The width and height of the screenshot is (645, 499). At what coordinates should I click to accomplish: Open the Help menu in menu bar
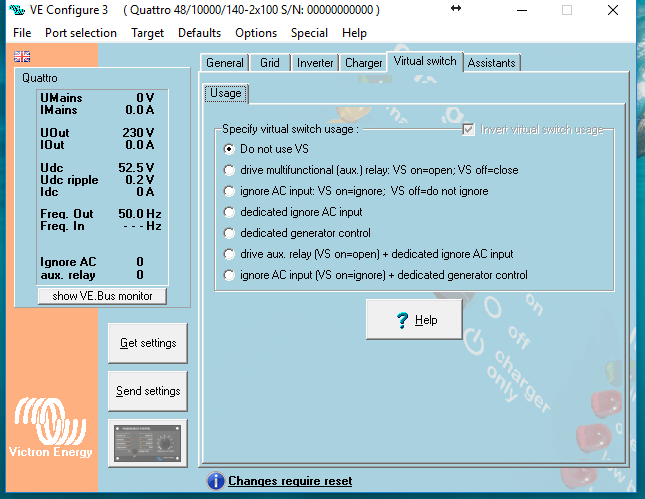[354, 33]
